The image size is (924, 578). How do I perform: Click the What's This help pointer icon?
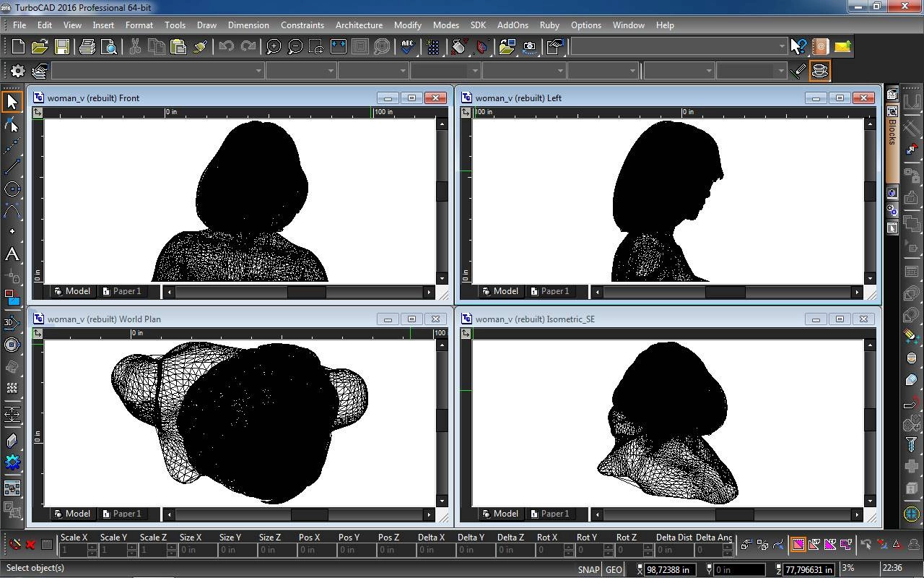coord(798,47)
